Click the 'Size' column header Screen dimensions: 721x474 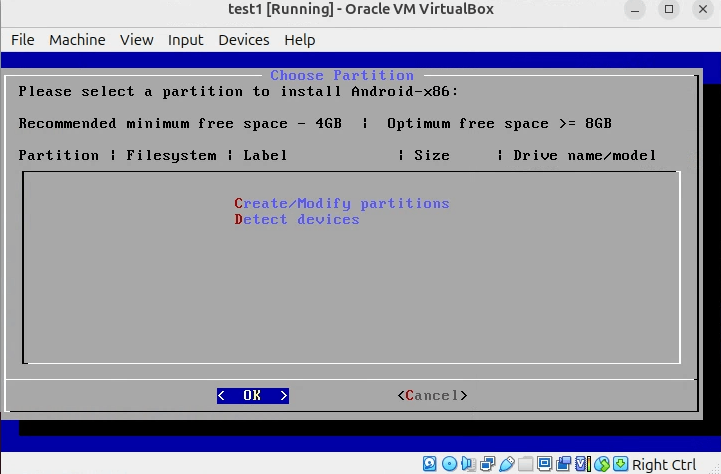pyautogui.click(x=432, y=155)
